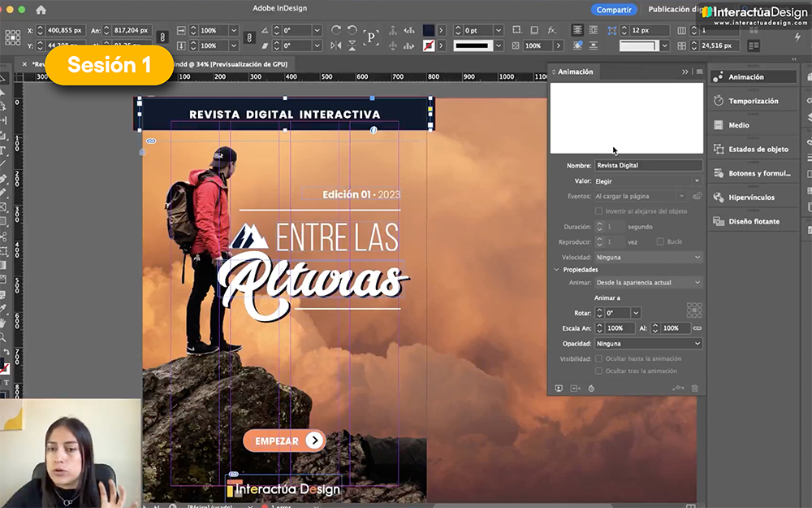This screenshot has height=508, width=812.
Task: Toggle constrain proportions for width and height
Action: tap(162, 37)
